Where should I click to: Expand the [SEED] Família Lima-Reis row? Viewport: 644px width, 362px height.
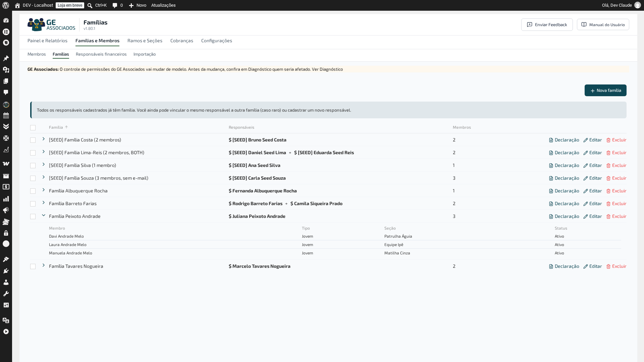[44, 152]
